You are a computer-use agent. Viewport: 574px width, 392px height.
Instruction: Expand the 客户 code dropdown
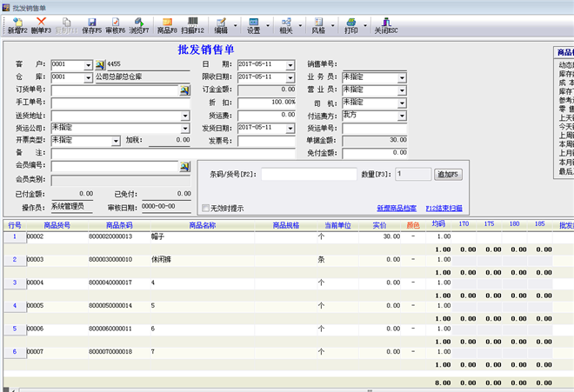pyautogui.click(x=88, y=65)
